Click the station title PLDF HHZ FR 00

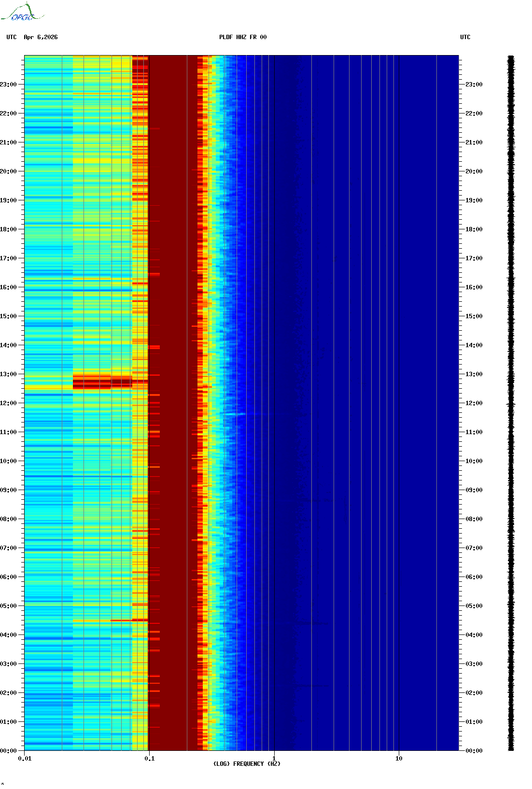(x=243, y=37)
